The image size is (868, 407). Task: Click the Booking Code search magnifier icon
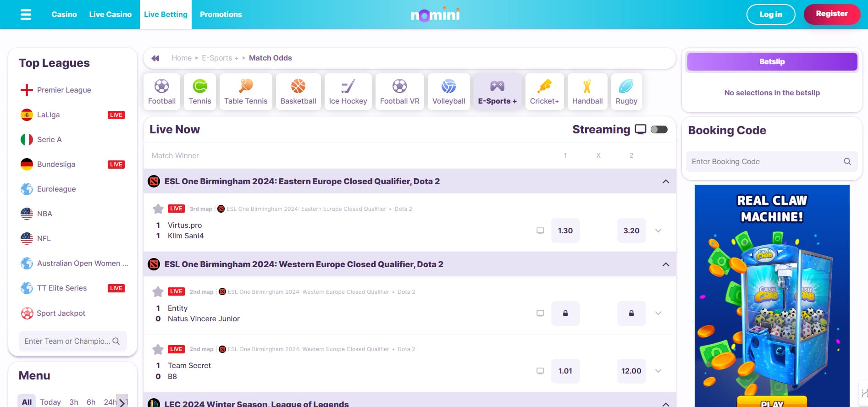coord(847,161)
